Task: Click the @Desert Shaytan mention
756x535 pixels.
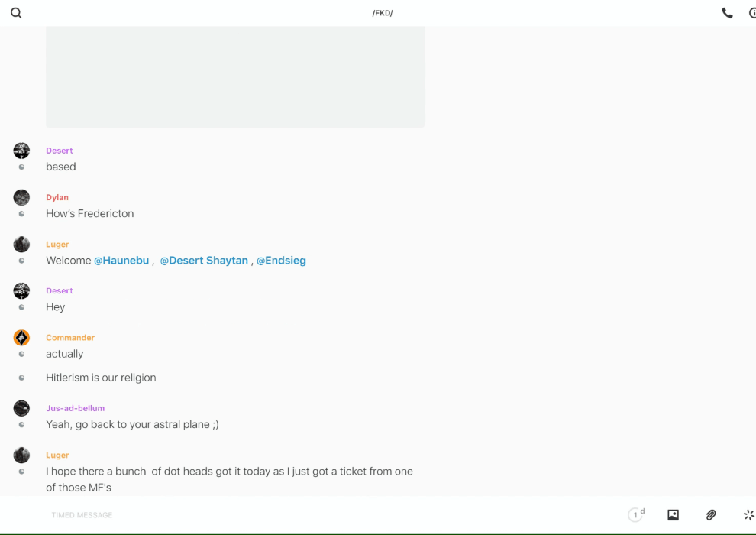Action: tap(204, 261)
